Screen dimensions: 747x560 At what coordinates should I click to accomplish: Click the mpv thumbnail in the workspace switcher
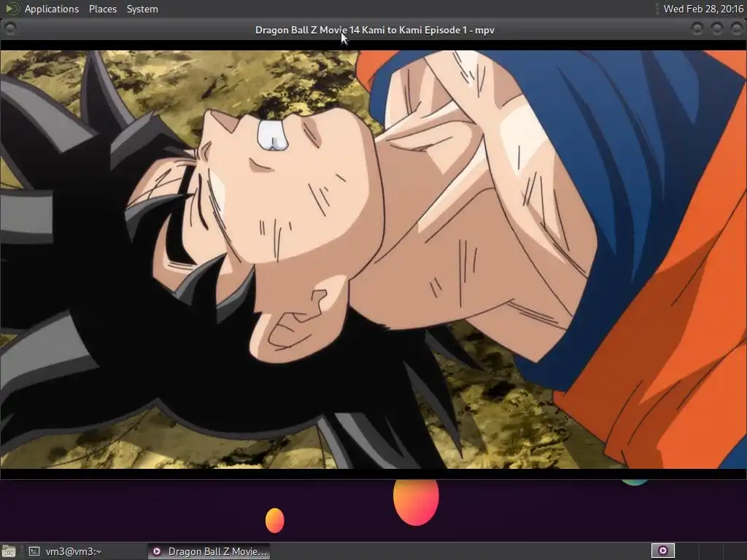662,551
